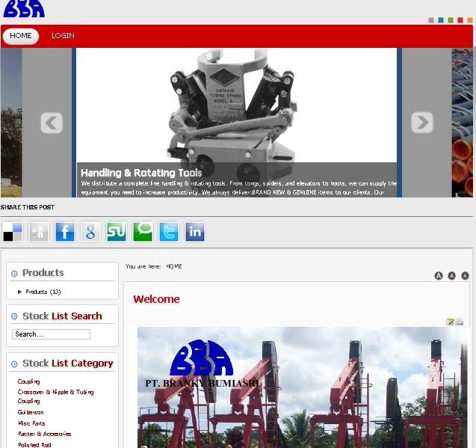Select the orange theme color swatch
The height and width of the screenshot is (448, 476).
click(470, 20)
